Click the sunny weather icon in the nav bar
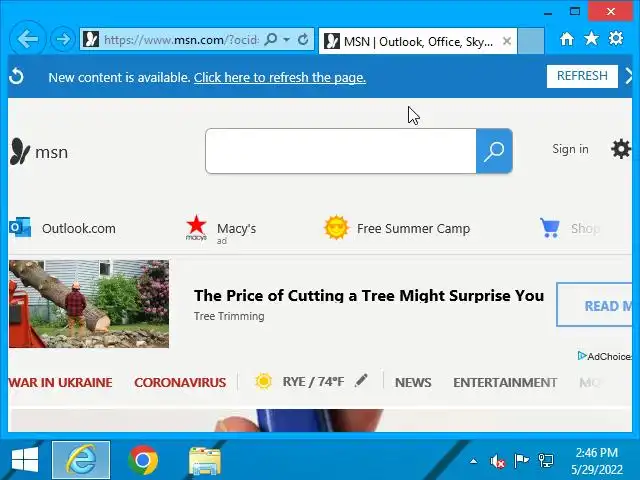Image resolution: width=640 pixels, height=480 pixels. [x=263, y=382]
